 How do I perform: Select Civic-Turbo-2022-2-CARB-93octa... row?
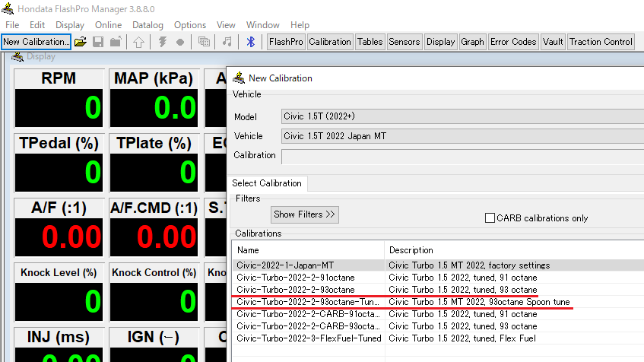tap(438, 326)
